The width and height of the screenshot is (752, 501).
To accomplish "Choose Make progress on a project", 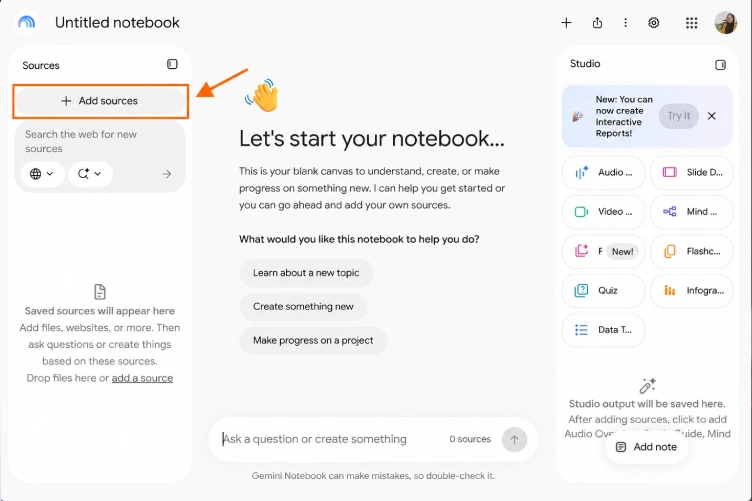I will [x=313, y=340].
